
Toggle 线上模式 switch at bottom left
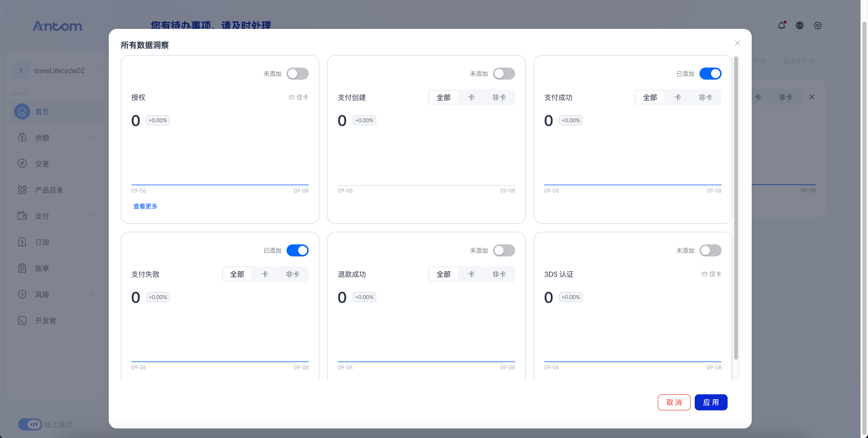30,424
